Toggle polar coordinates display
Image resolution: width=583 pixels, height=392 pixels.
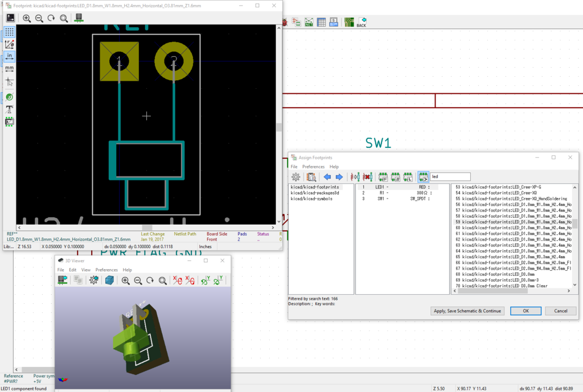click(x=9, y=44)
